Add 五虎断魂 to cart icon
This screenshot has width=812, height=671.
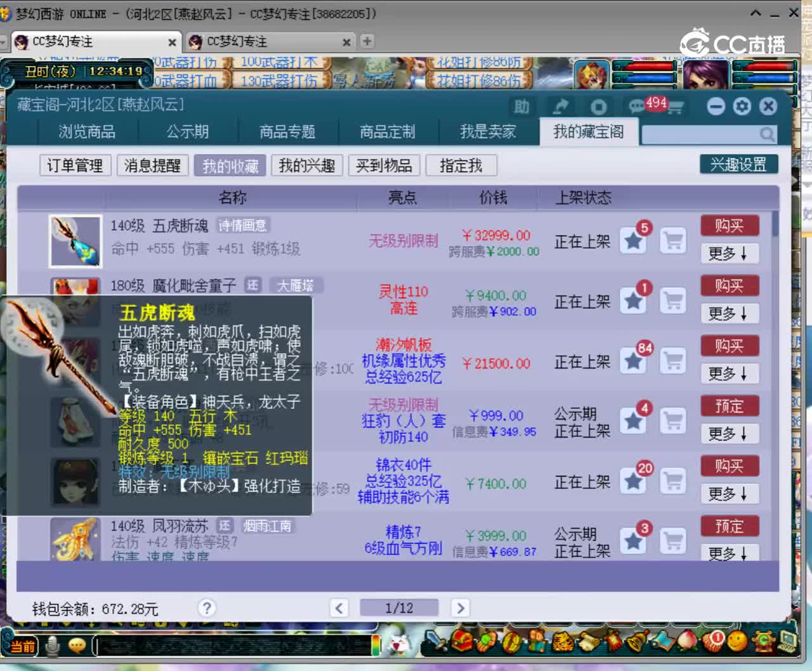[673, 240]
